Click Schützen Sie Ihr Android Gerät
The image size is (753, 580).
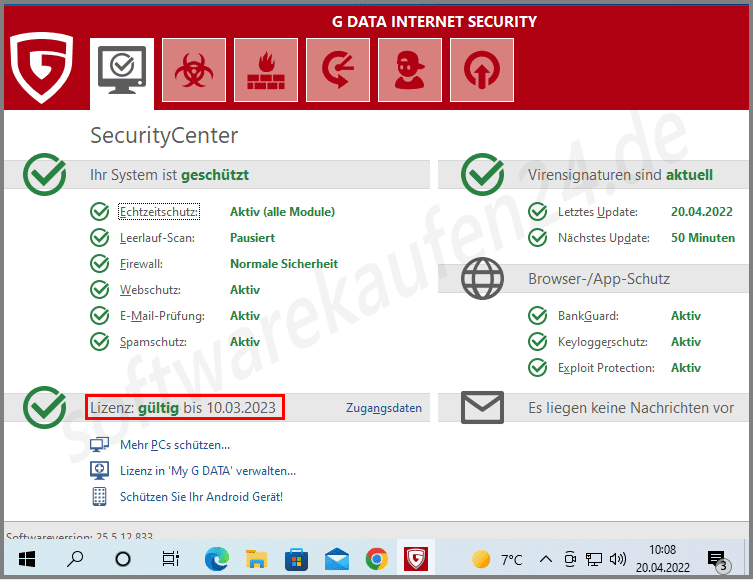(201, 497)
